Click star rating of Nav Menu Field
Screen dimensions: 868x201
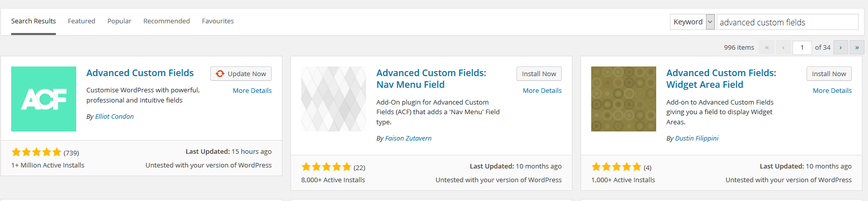[327, 167]
